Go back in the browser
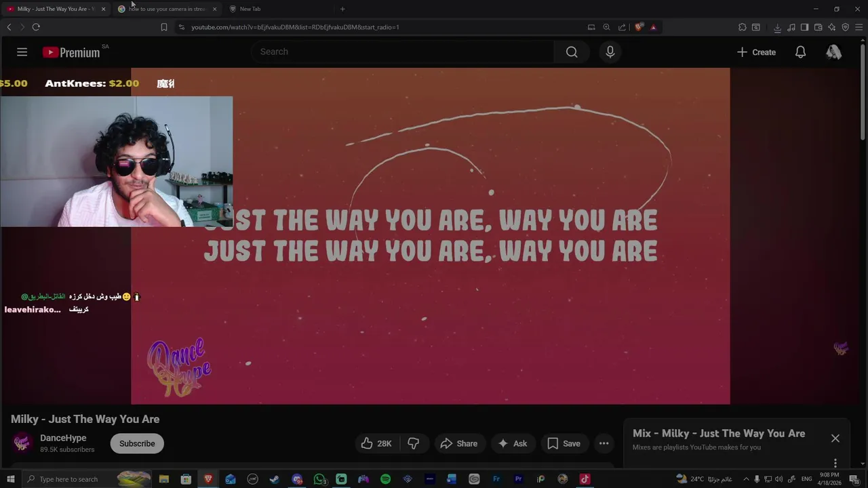 [9, 27]
